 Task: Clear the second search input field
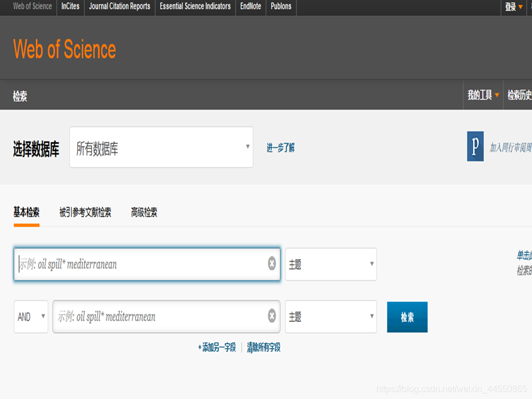pyautogui.click(x=272, y=316)
